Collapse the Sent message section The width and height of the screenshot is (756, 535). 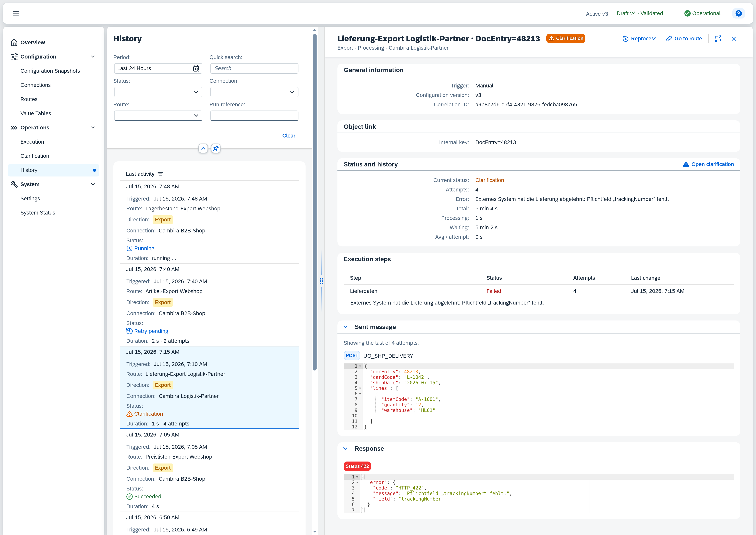pyautogui.click(x=345, y=327)
